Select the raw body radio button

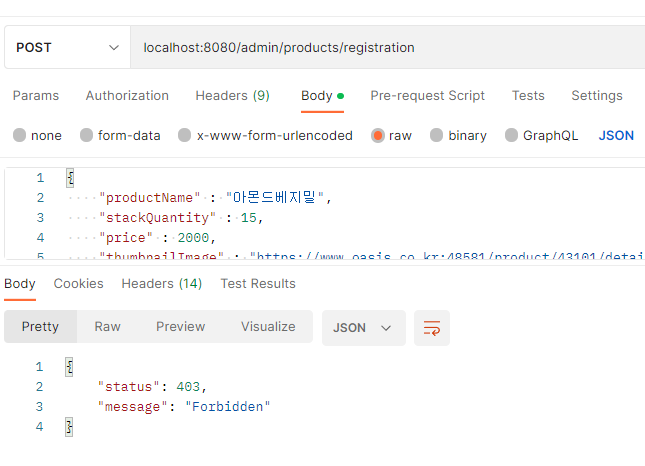click(391, 135)
